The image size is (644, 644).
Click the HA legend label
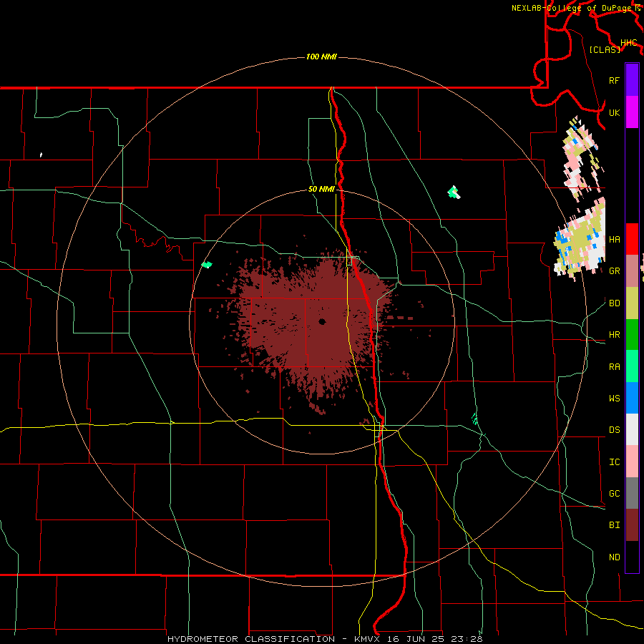tap(614, 239)
